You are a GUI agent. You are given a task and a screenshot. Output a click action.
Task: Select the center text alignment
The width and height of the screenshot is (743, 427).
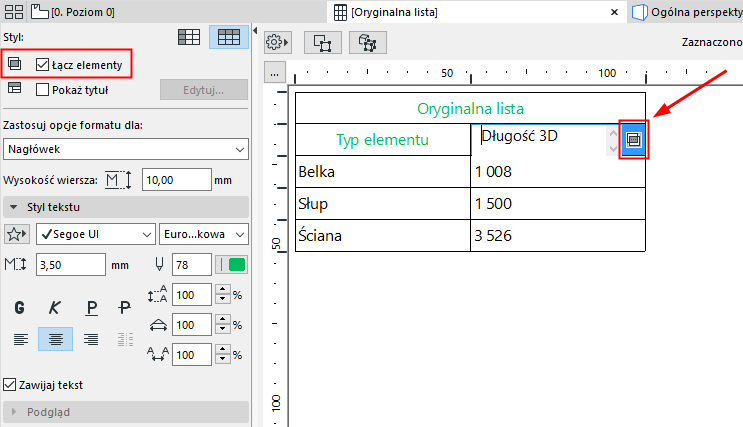click(55, 339)
